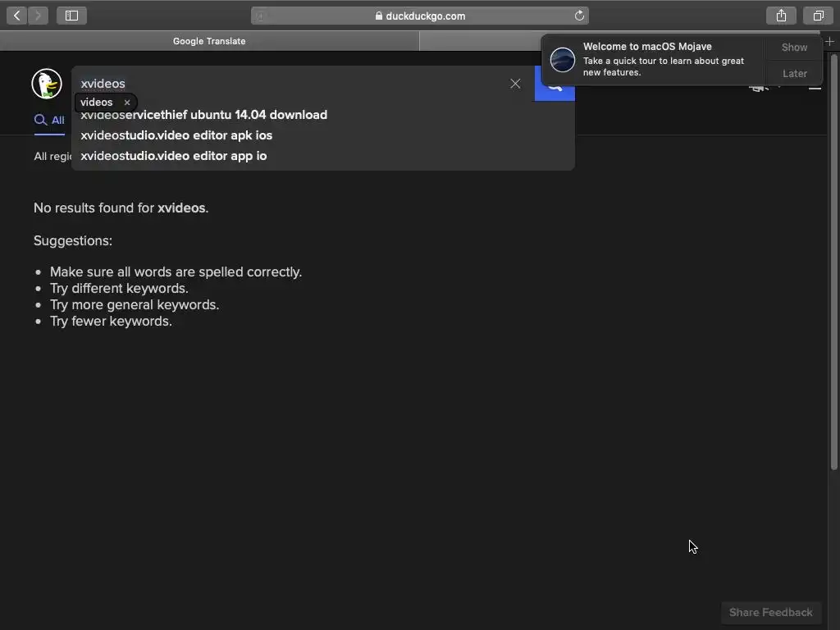Show all tabs overview
This screenshot has height=630, width=840.
818,16
